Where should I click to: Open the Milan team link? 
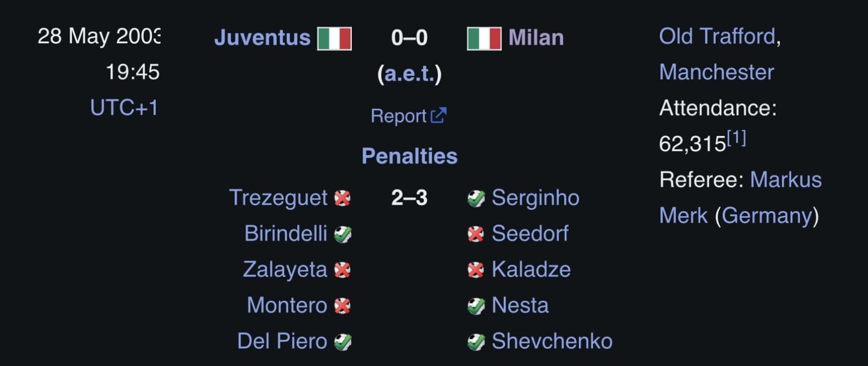(x=536, y=37)
